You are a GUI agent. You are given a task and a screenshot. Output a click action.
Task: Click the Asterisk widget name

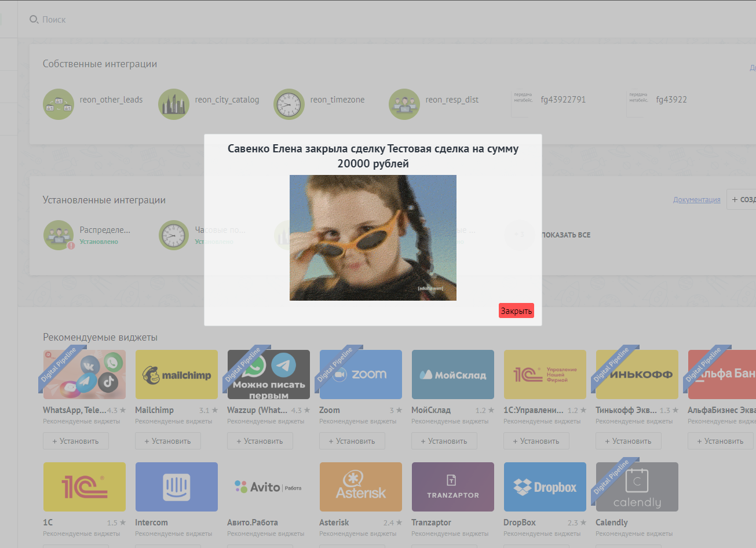tap(334, 523)
